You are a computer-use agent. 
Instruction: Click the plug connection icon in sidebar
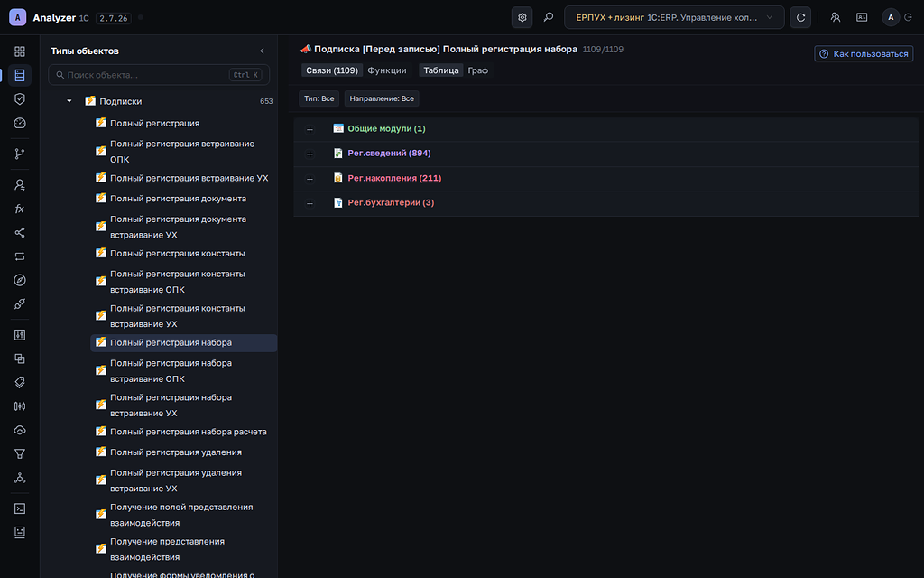point(20,303)
